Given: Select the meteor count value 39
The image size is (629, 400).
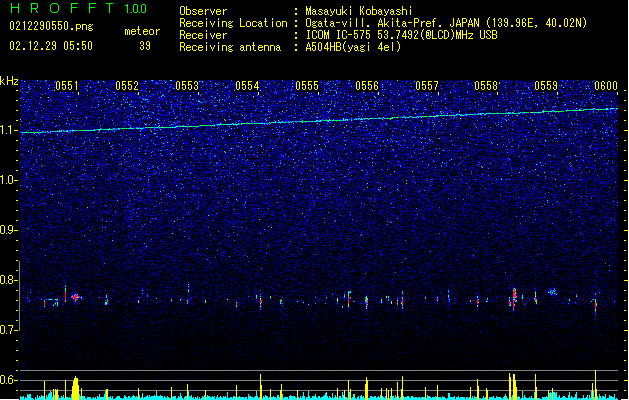Looking at the screenshot, I should click(x=145, y=46).
